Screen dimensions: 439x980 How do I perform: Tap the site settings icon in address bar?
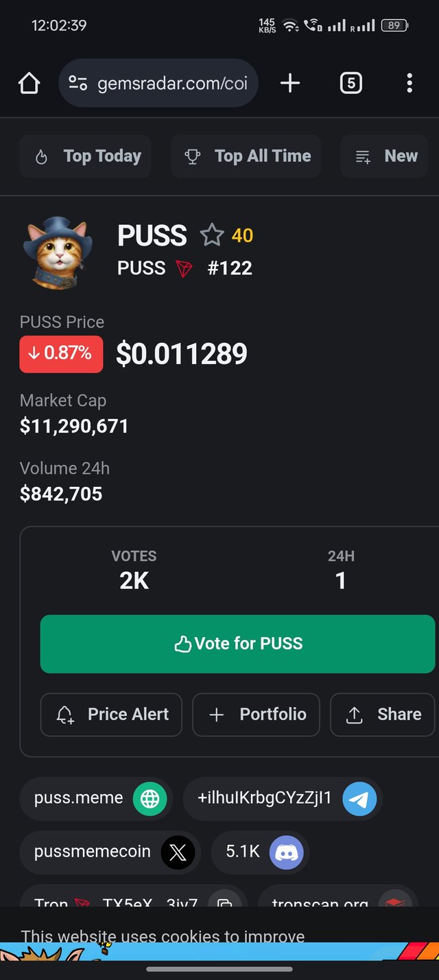point(78,84)
